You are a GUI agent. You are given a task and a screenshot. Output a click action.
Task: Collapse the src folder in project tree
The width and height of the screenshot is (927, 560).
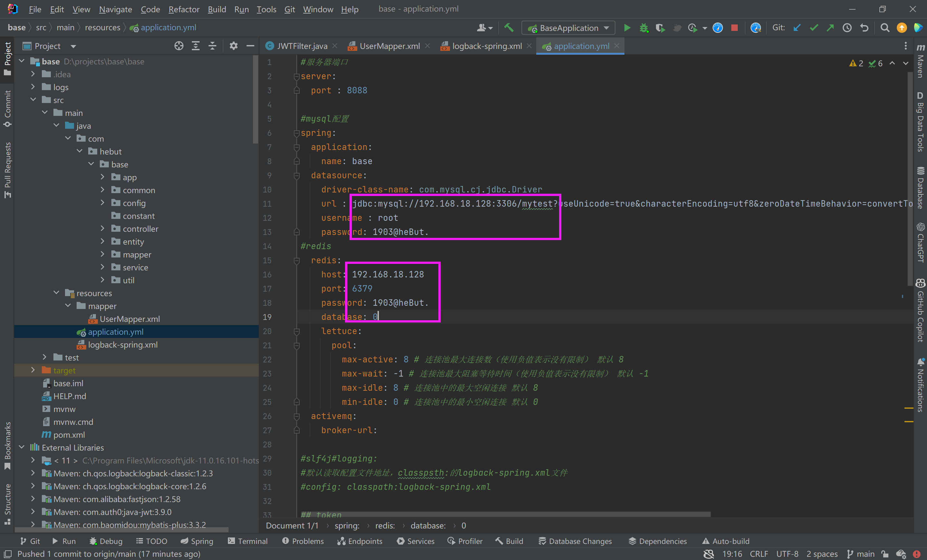coord(33,100)
